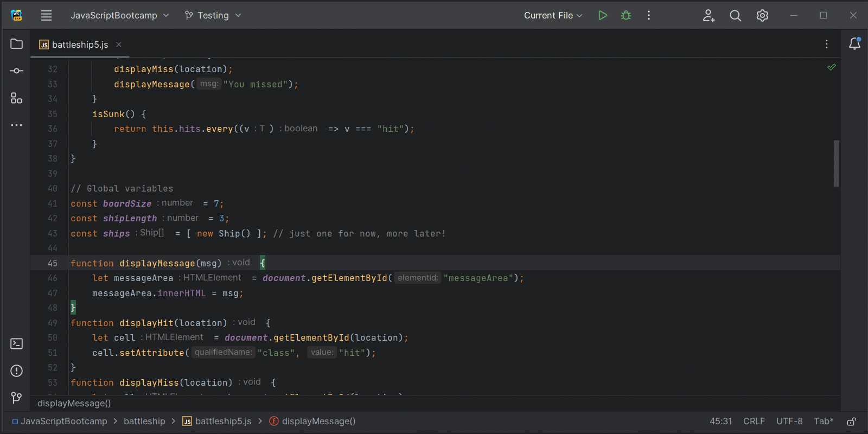Screen dimensions: 868x434
Task: Open the Project tool window
Action: pos(17,44)
